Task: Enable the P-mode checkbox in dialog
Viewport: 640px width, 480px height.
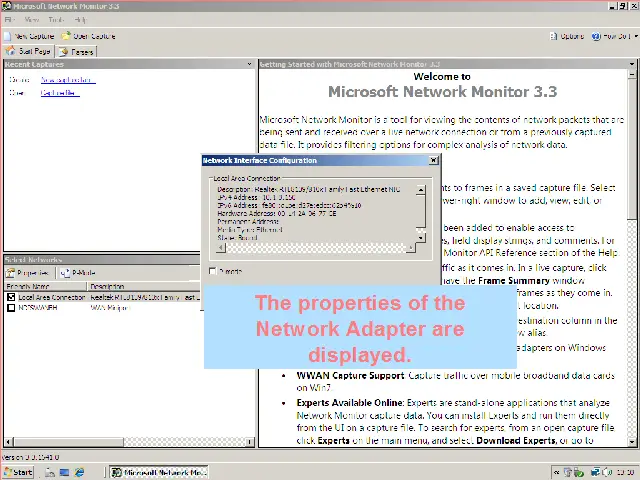Action: pos(213,271)
